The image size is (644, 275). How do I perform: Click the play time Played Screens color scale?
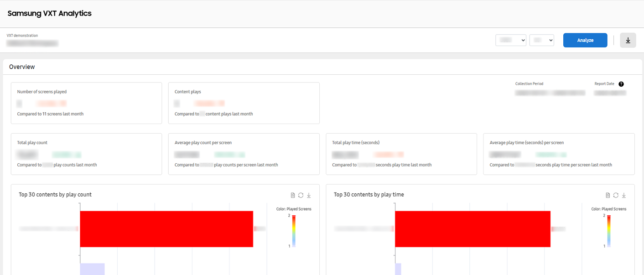[x=609, y=231]
